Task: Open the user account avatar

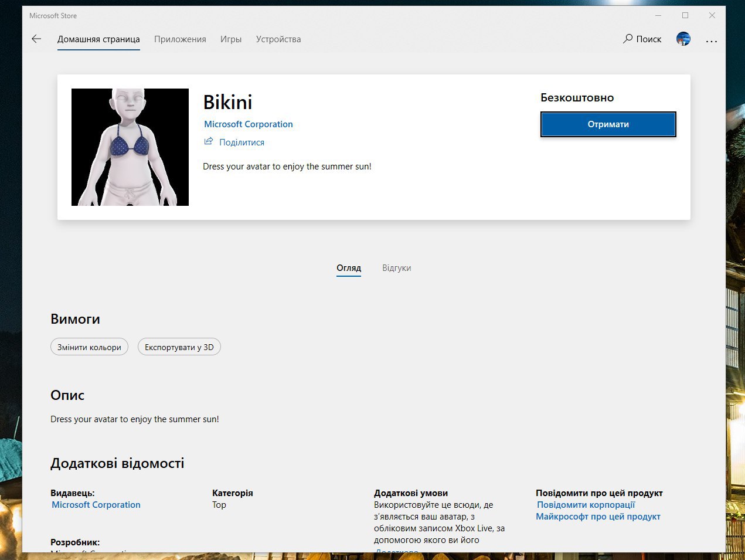Action: (683, 39)
